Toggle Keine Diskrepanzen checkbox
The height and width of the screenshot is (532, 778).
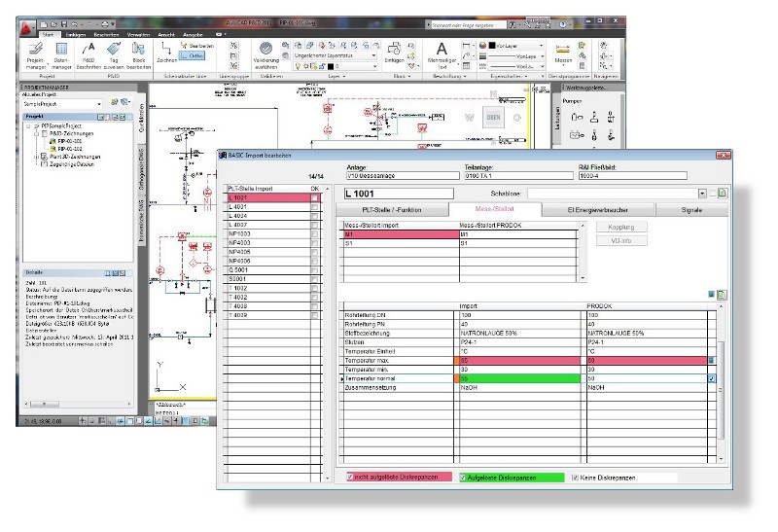click(575, 478)
